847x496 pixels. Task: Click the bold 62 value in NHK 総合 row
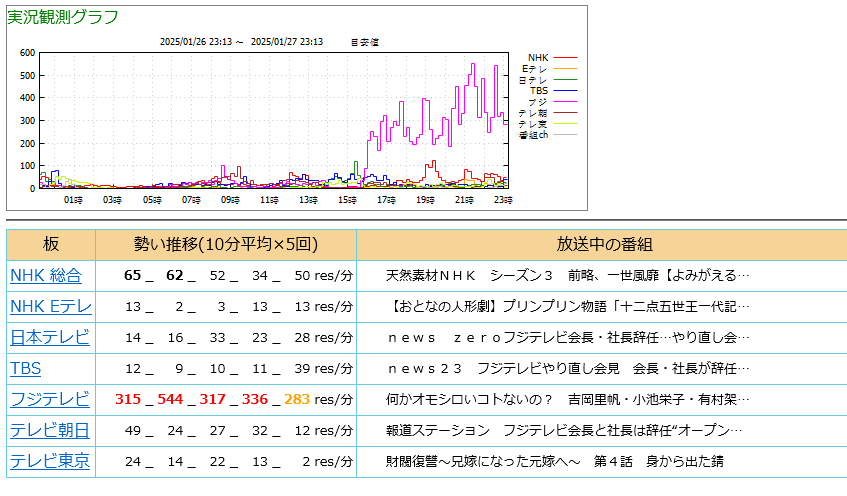(x=174, y=276)
